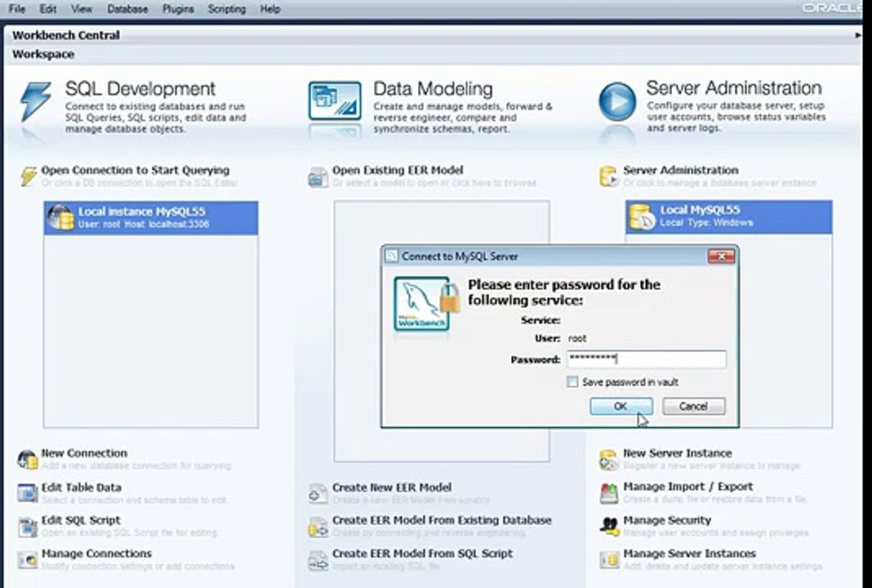Click the 'root' user value in dialog
Viewport: 872px width, 588px height.
(x=577, y=338)
